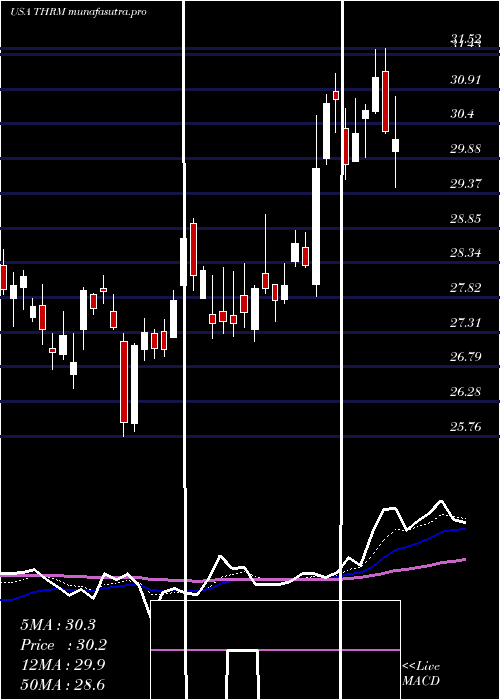Image resolution: width=500 pixels, height=700 pixels.
Task: Select the 26.79 price level label
Action: pyautogui.click(x=466, y=357)
